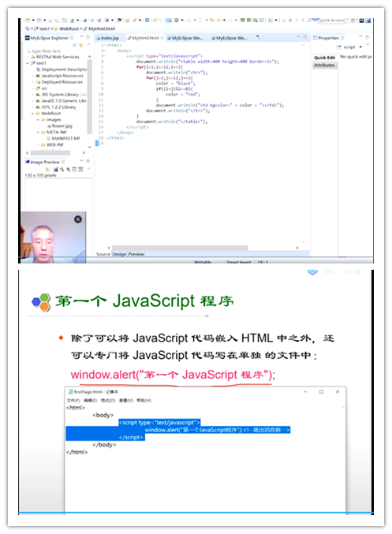Close the webcam overlay with the X icon
This screenshot has width=392, height=534.
point(78,219)
